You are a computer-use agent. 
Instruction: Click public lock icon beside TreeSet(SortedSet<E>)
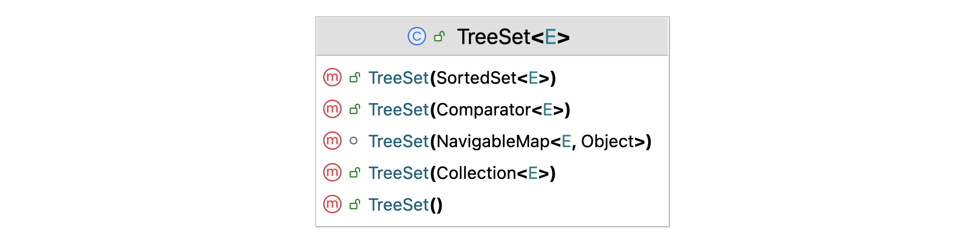pos(354,78)
